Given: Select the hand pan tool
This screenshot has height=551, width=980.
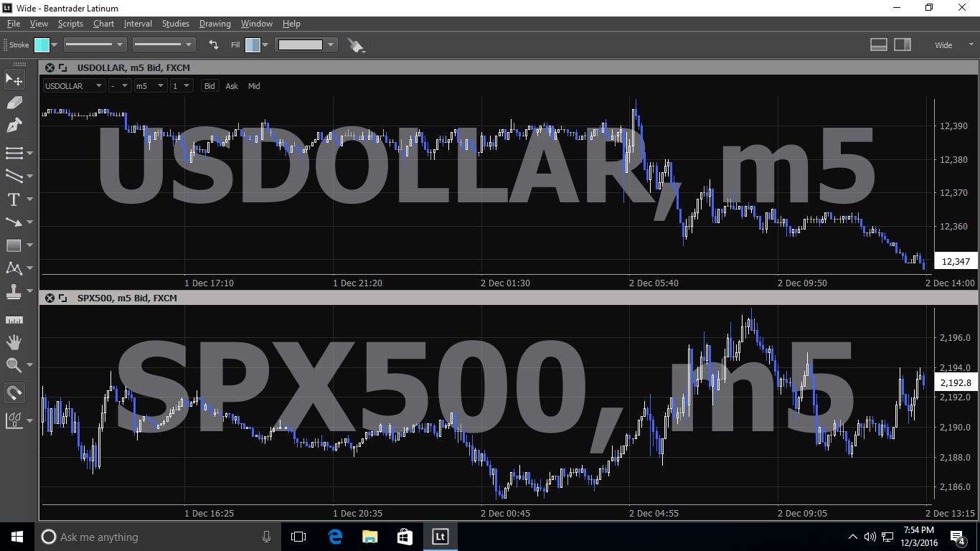Looking at the screenshot, I should (x=14, y=342).
